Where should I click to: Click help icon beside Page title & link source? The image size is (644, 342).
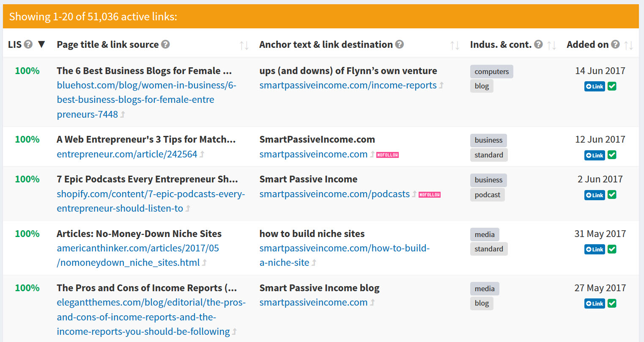click(x=166, y=44)
